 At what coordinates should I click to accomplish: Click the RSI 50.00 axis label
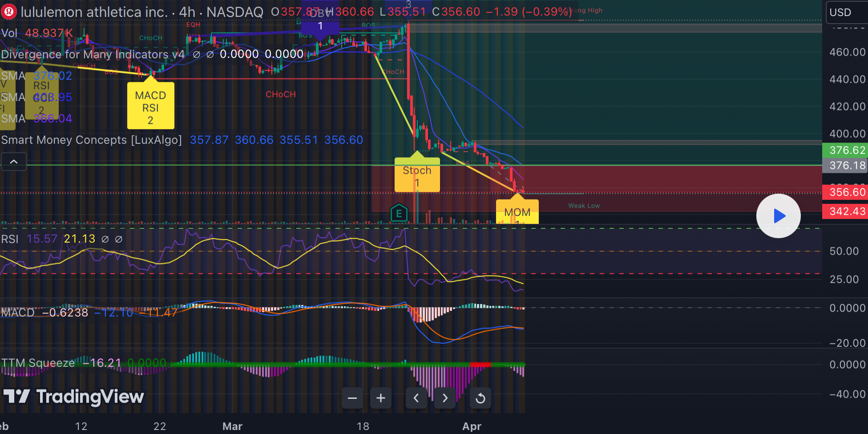point(844,251)
